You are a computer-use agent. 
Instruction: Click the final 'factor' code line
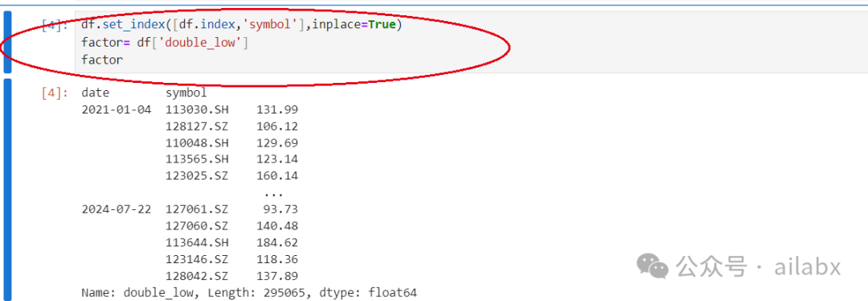[x=102, y=60]
